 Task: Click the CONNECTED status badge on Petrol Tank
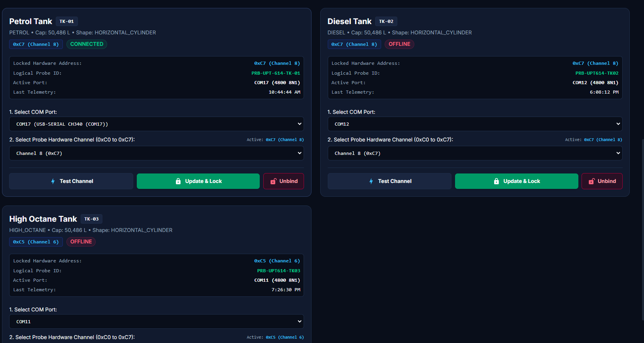click(87, 44)
